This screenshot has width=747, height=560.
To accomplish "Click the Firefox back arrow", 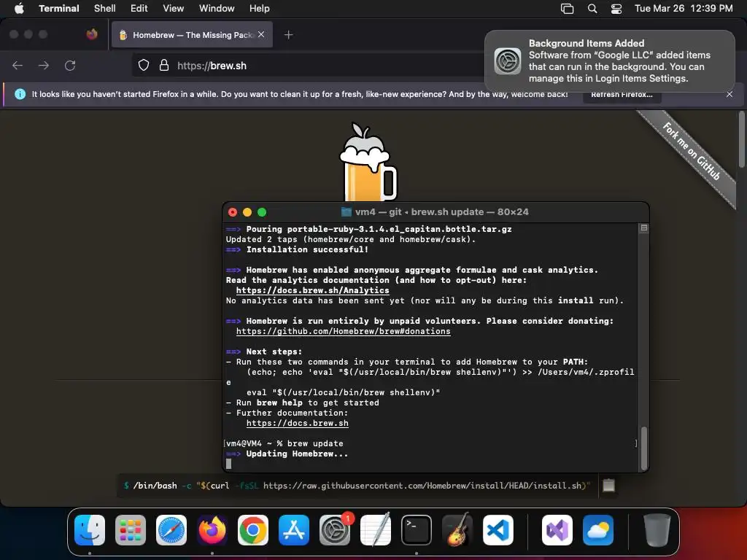I will point(18,66).
